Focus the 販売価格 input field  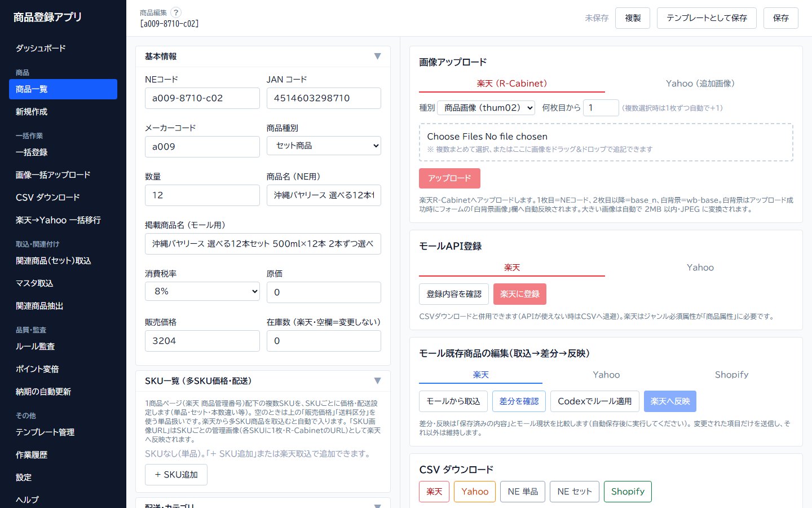point(202,341)
